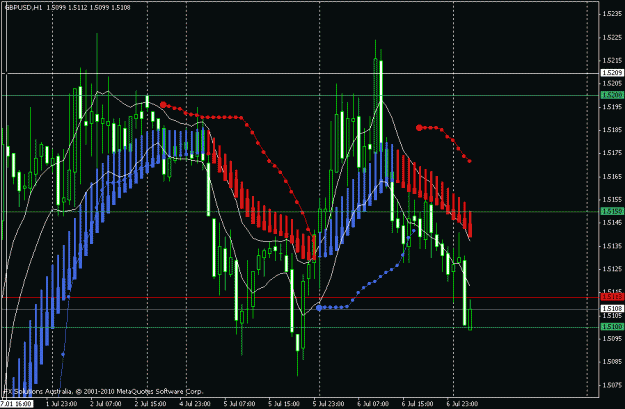Click the green 1.5100 price level label

612,327
